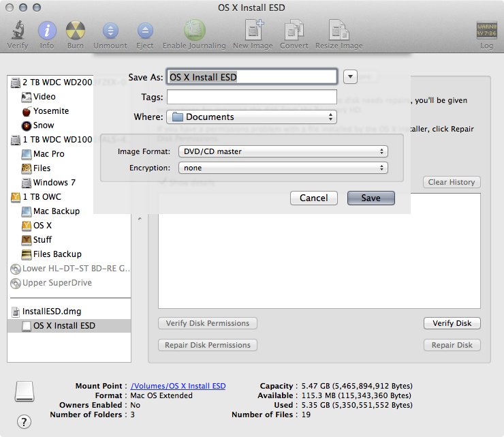504x437 pixels.
Task: Click the Repair Disk button
Action: point(452,345)
